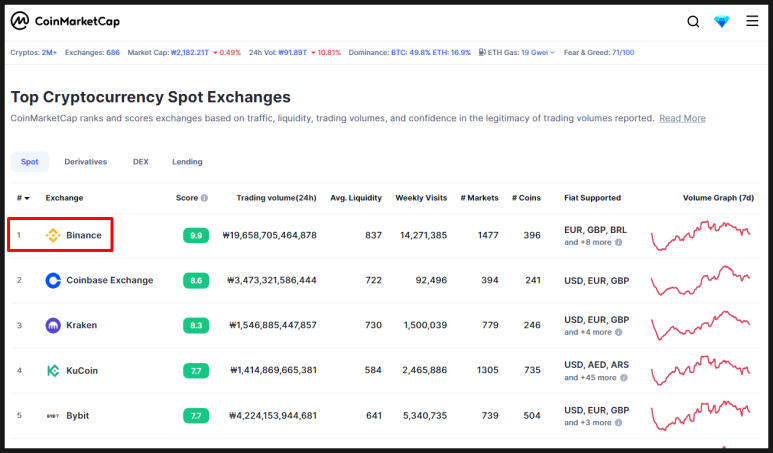The image size is (773, 453).
Task: Sort by Weekly Visits header
Action: 421,198
